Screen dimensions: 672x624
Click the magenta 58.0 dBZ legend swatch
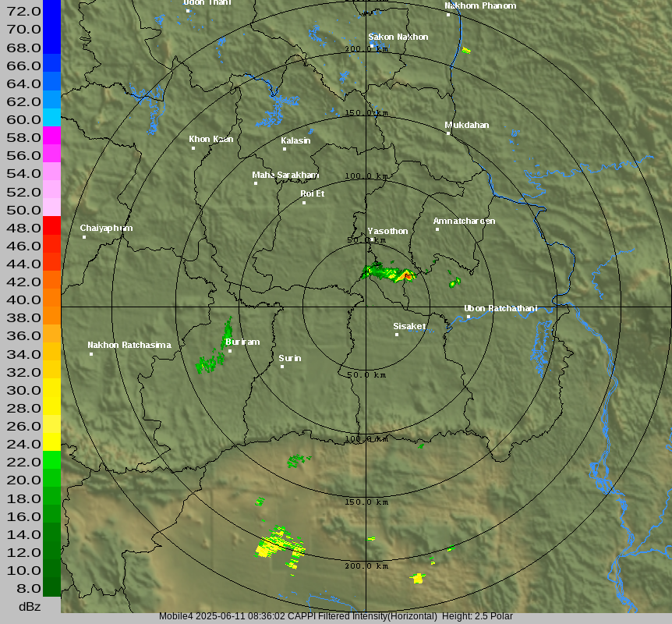tap(51, 135)
